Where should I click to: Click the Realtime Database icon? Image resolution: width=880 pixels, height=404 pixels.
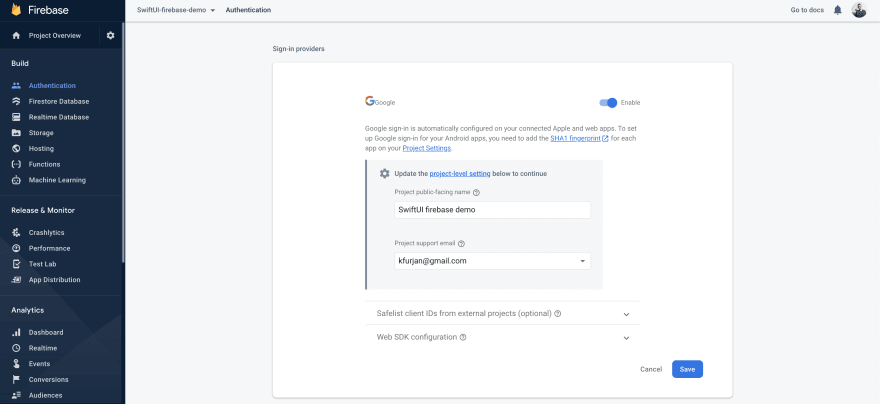16,117
